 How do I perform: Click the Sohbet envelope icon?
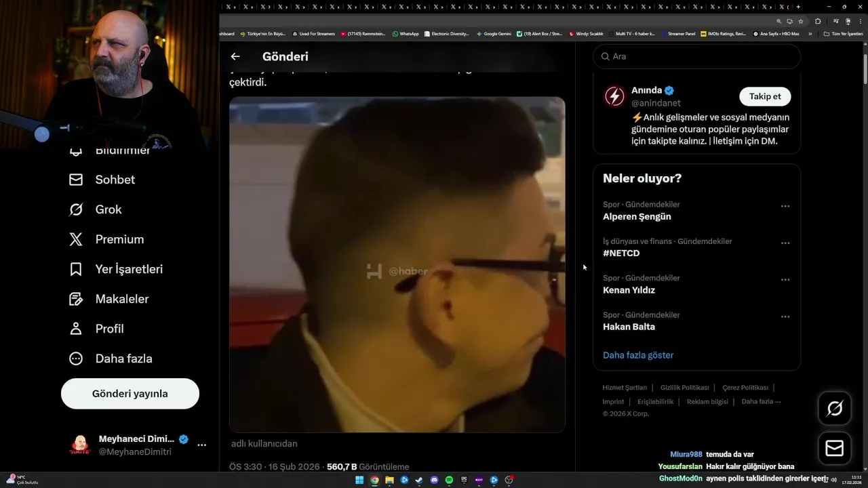pyautogui.click(x=76, y=180)
